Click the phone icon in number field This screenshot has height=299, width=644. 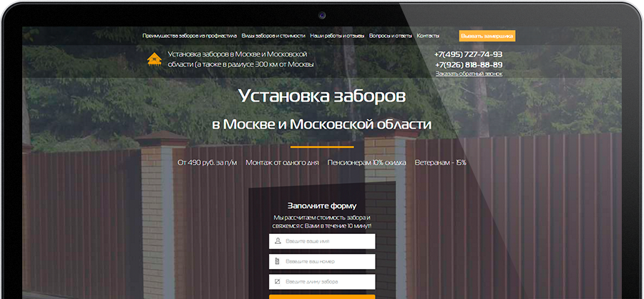pyautogui.click(x=277, y=261)
